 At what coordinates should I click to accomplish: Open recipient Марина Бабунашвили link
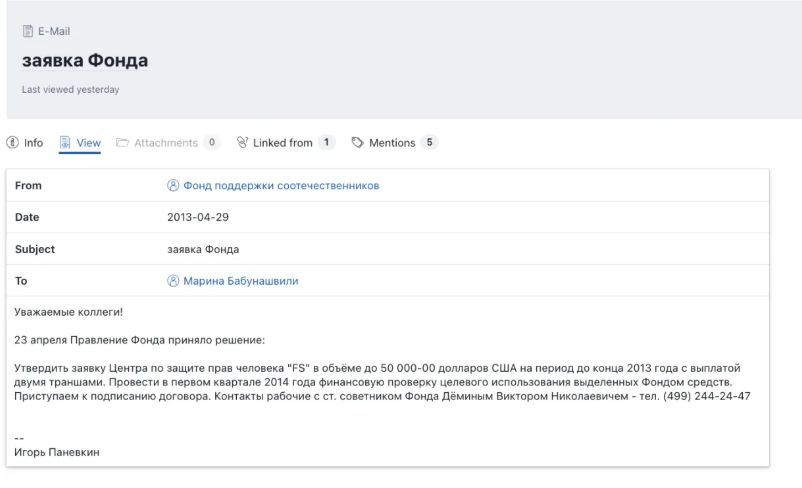click(240, 281)
